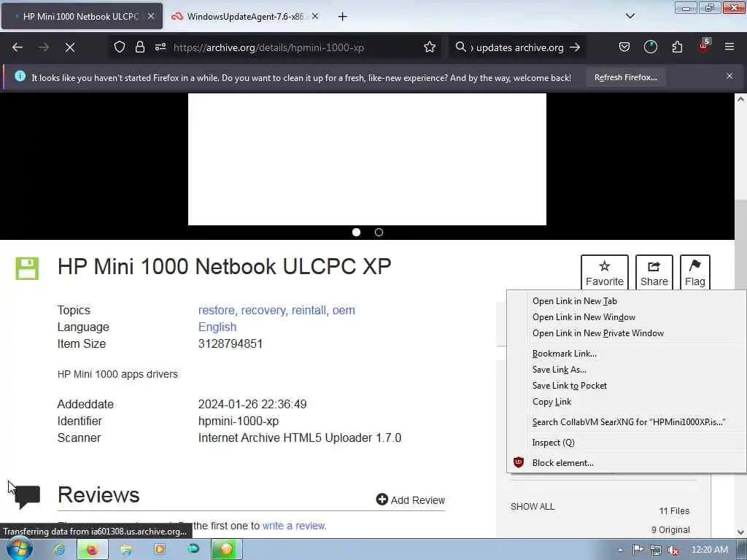The height and width of the screenshot is (560, 747).
Task: Choose Open Link in New Window
Action: pyautogui.click(x=627, y=317)
